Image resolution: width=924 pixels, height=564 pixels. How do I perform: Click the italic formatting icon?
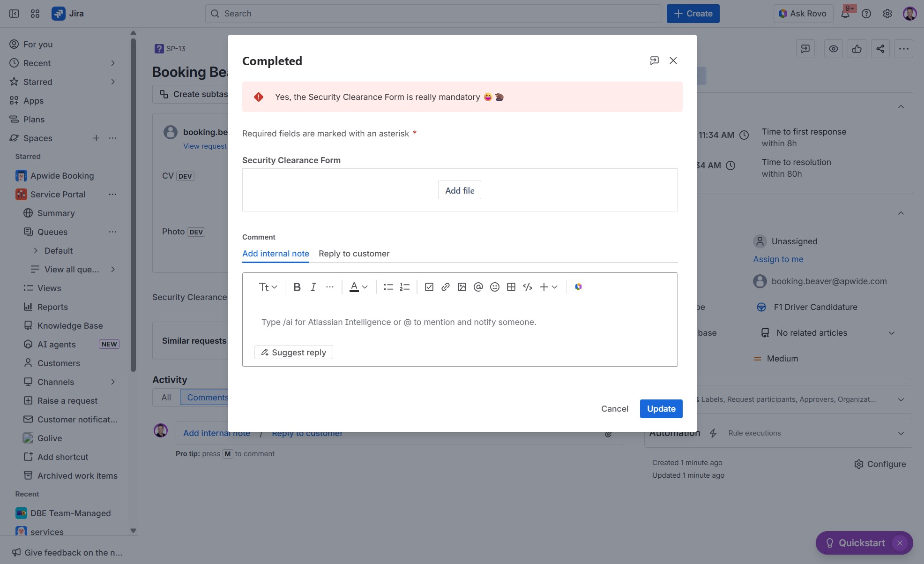[313, 287]
